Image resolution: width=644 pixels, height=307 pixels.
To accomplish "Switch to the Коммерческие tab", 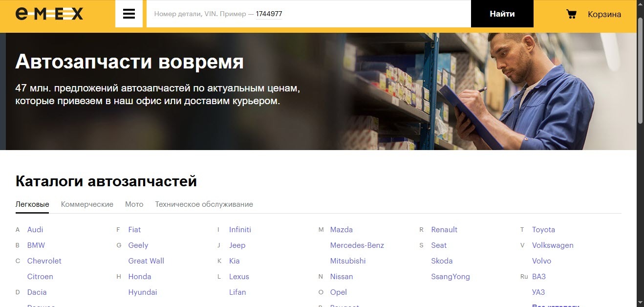I will 87,204.
